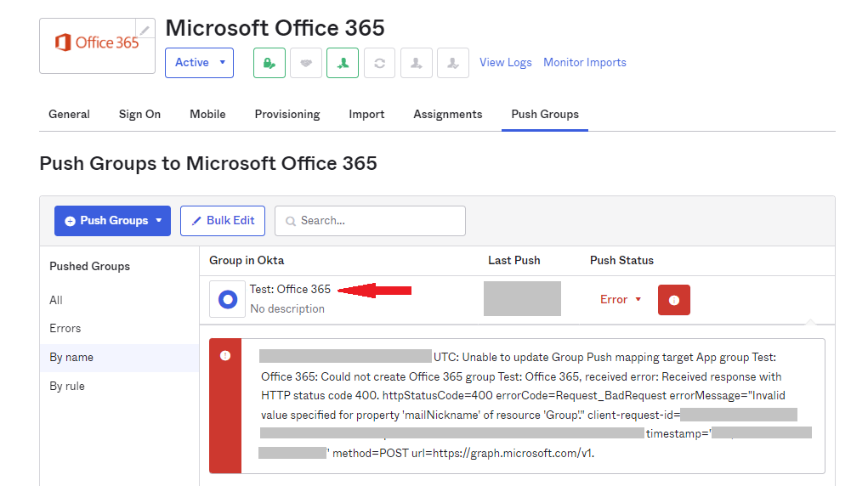Click the refresh sync icon button
The image size is (868, 486).
[x=380, y=63]
